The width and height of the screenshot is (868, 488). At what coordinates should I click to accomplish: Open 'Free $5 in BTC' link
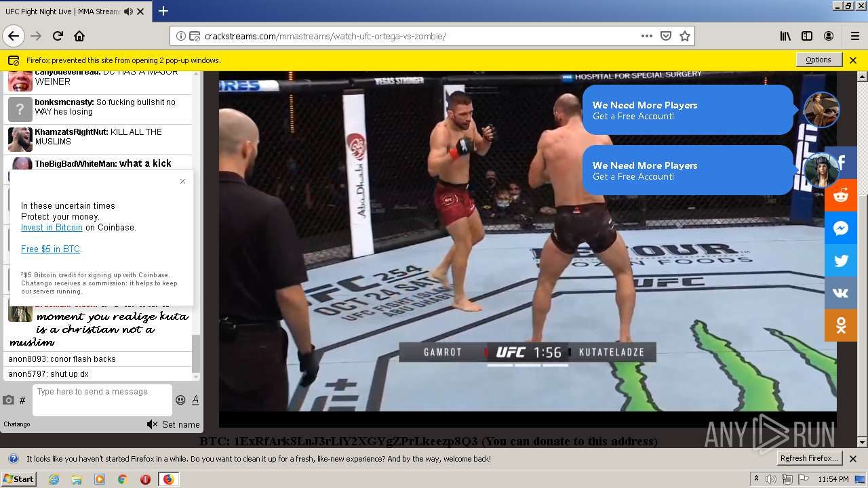coord(50,249)
